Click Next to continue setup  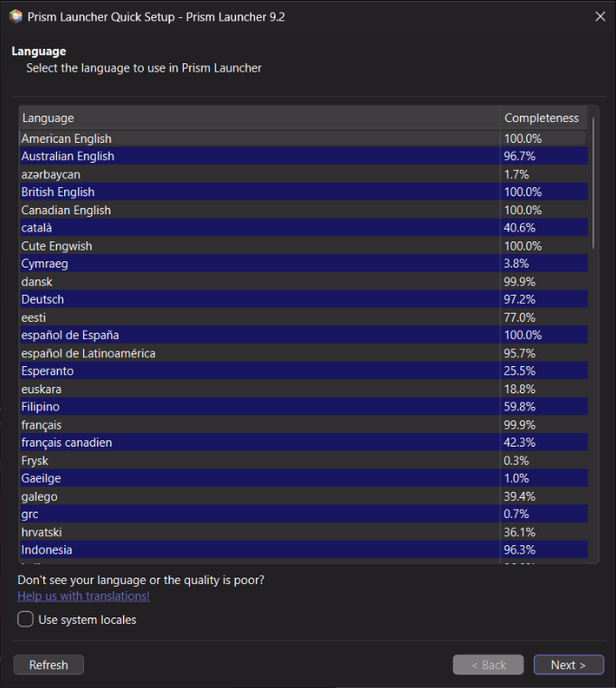(x=568, y=664)
